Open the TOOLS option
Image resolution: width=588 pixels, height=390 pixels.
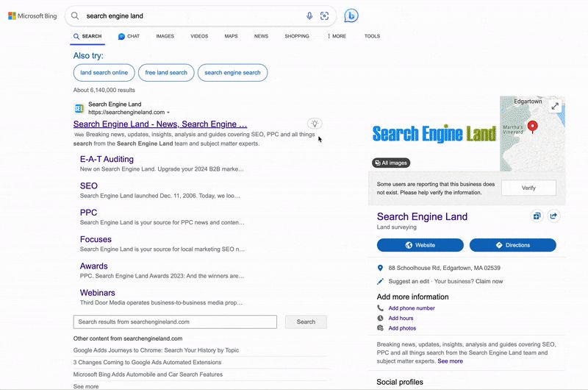point(372,36)
